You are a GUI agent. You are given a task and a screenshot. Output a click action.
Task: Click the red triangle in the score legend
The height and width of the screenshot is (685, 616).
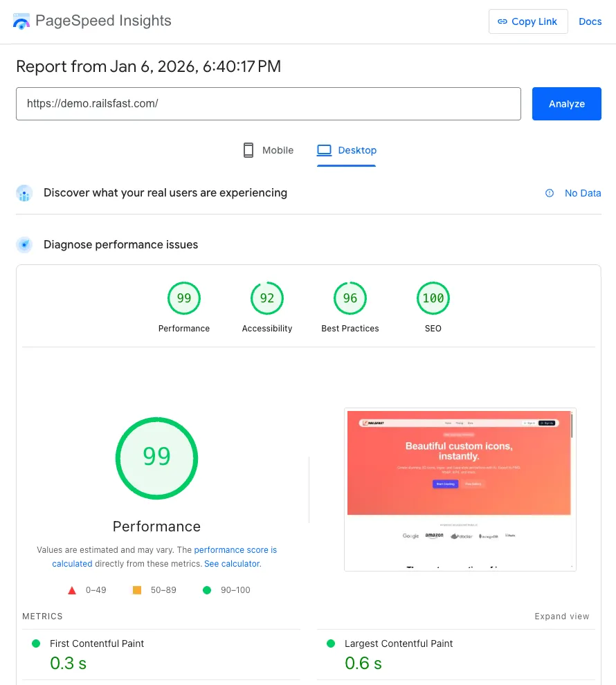(72, 590)
